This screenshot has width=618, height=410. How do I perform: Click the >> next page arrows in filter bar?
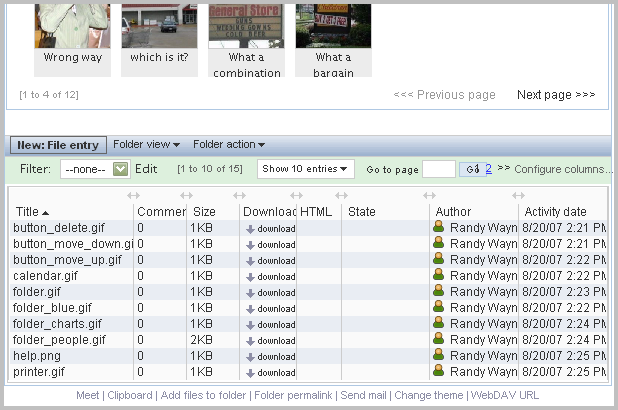tap(503, 168)
